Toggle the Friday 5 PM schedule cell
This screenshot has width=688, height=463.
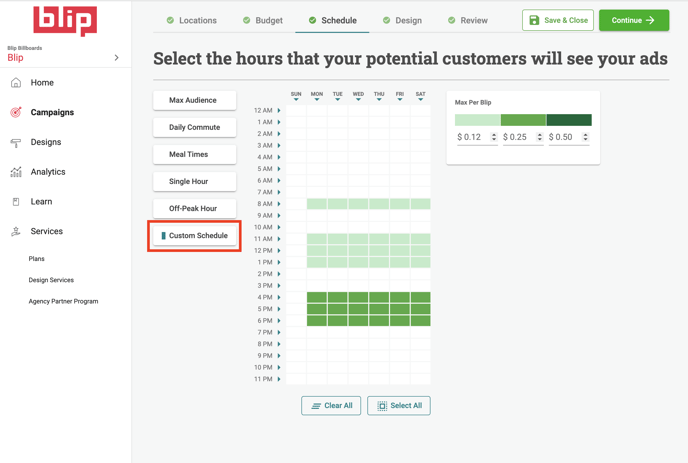click(x=400, y=309)
